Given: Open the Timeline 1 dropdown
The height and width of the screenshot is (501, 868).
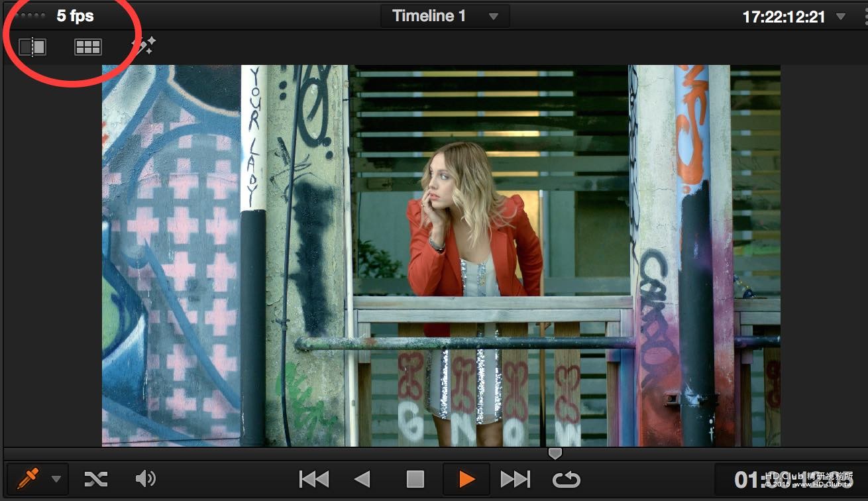Looking at the screenshot, I should 445,17.
